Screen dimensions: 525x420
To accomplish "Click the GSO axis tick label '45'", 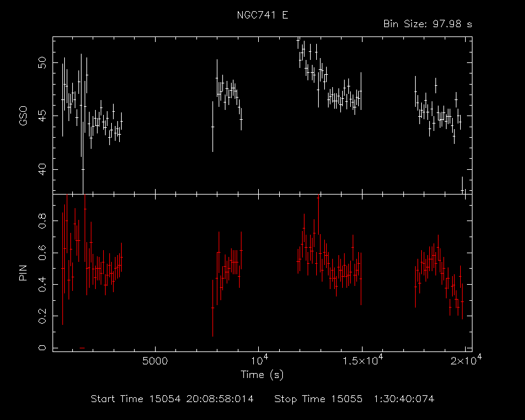I will coord(42,116).
